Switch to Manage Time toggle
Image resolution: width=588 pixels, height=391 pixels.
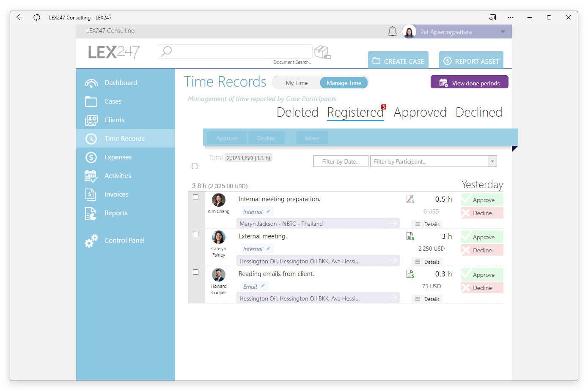coord(344,83)
